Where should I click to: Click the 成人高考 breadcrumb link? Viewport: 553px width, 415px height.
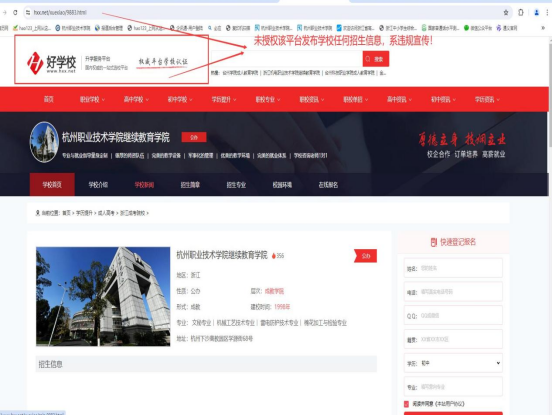point(106,213)
